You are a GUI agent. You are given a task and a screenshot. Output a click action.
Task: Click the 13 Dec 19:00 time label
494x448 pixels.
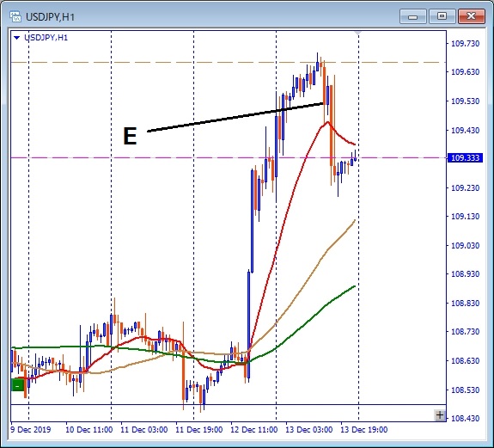364,430
